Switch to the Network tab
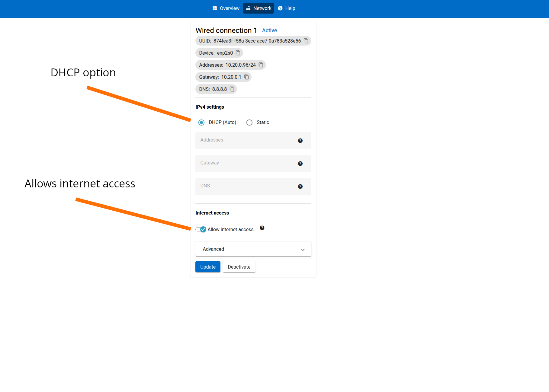 point(258,8)
